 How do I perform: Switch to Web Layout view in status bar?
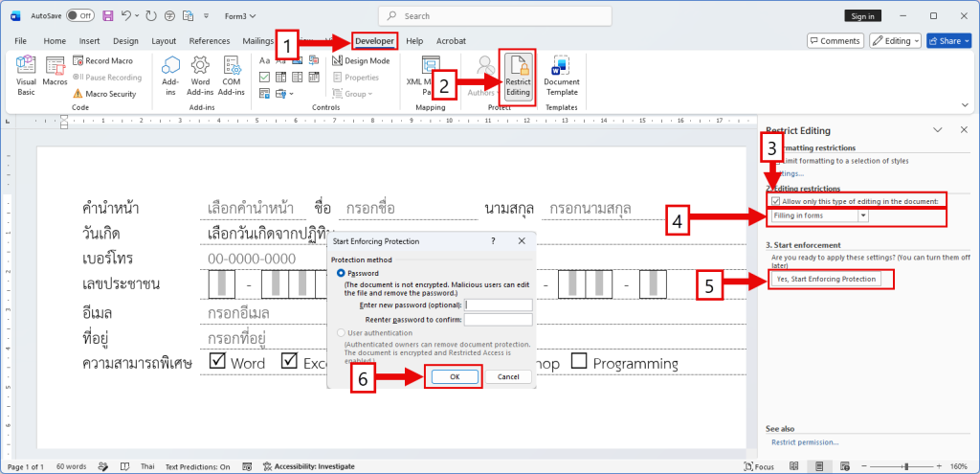coord(844,466)
